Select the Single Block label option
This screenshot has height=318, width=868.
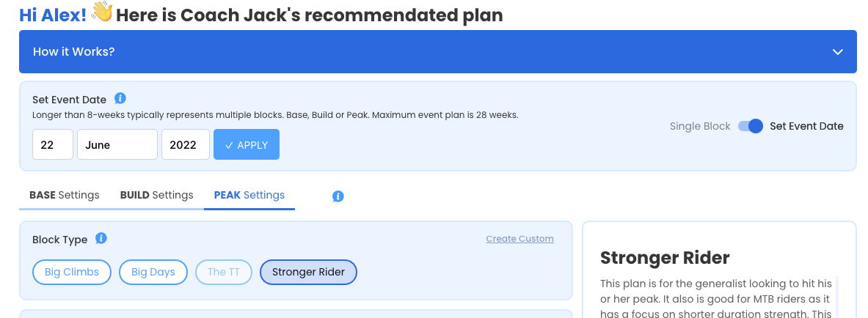700,126
